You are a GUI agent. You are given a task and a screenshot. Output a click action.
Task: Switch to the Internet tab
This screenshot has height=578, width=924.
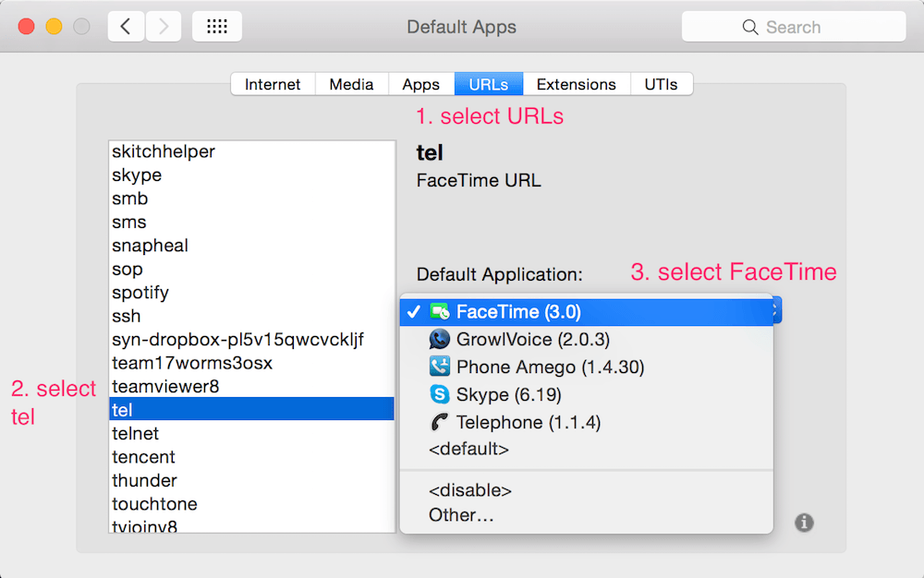273,84
